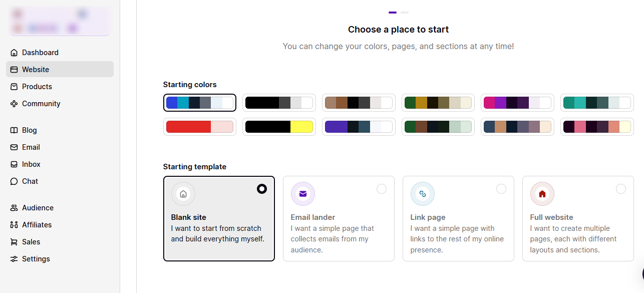Viewport: 644px width, 293px height.
Task: Click the Affiliates icon in the sidebar
Action: click(x=14, y=224)
